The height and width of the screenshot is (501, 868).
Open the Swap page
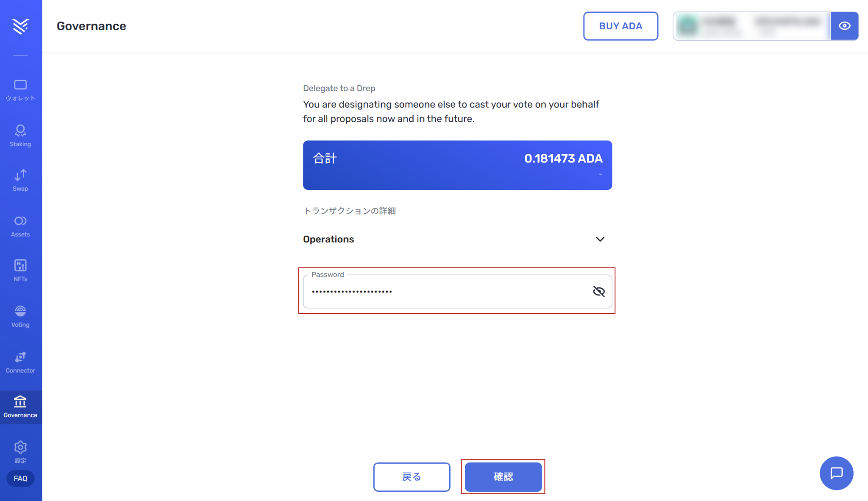point(20,180)
